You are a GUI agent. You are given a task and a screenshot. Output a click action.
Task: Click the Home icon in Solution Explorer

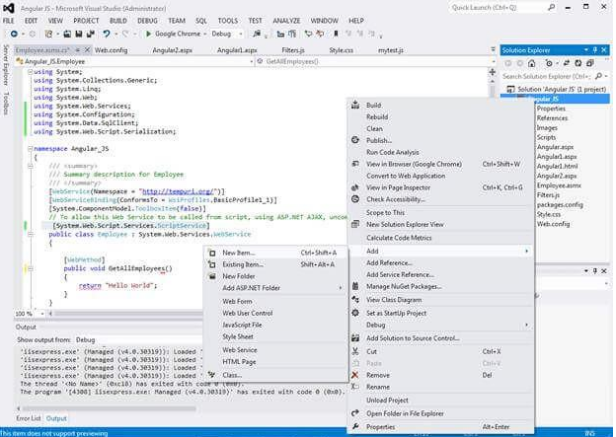tap(532, 63)
